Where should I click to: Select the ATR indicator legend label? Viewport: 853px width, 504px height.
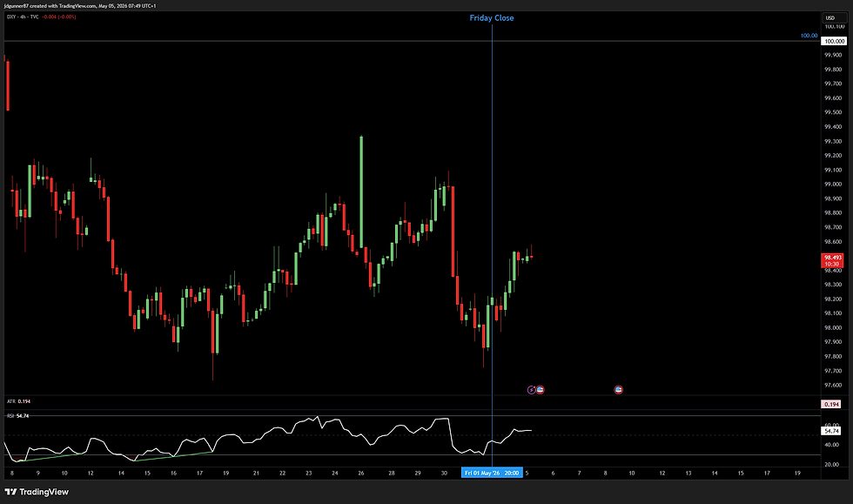click(x=10, y=401)
